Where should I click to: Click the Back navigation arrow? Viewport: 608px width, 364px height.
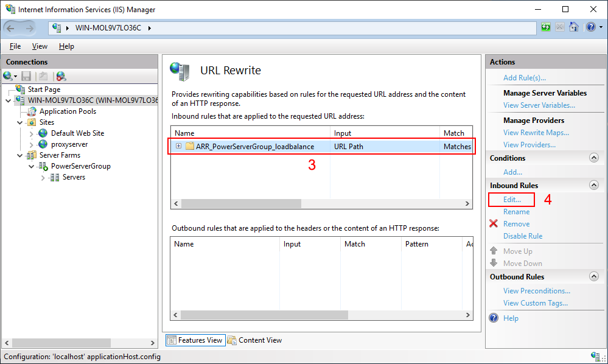point(12,28)
